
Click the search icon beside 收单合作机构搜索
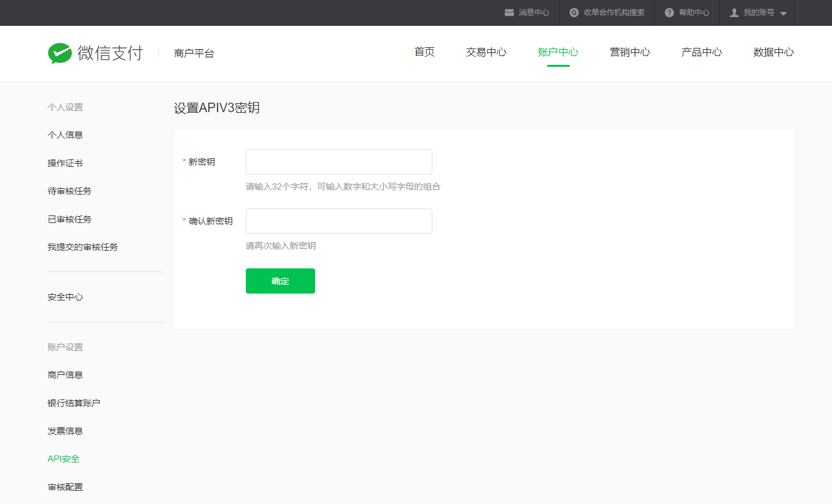pos(574,13)
